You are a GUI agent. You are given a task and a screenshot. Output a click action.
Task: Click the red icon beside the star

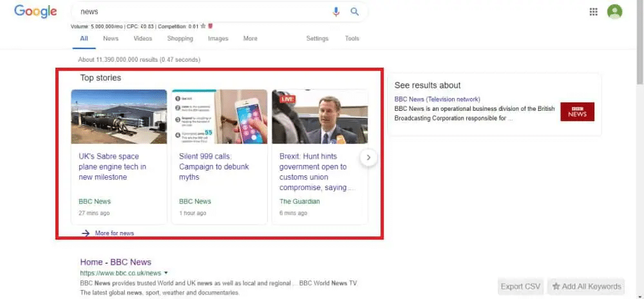211,26
